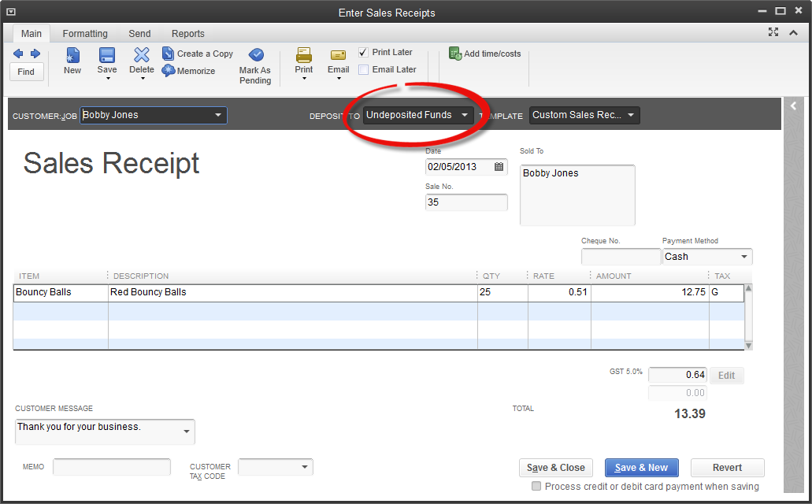Expand the Deposit To Undeposited Funds dropdown
The height and width of the screenshot is (504, 812).
(464, 115)
